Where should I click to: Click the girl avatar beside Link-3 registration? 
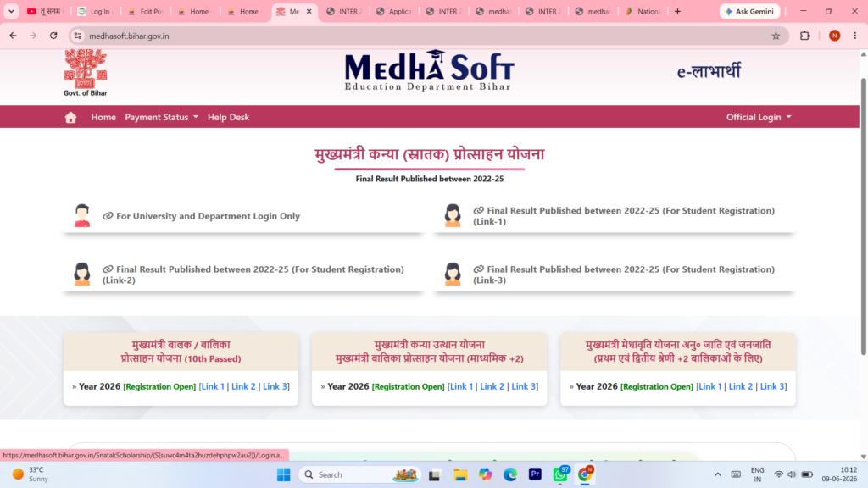coord(453,274)
